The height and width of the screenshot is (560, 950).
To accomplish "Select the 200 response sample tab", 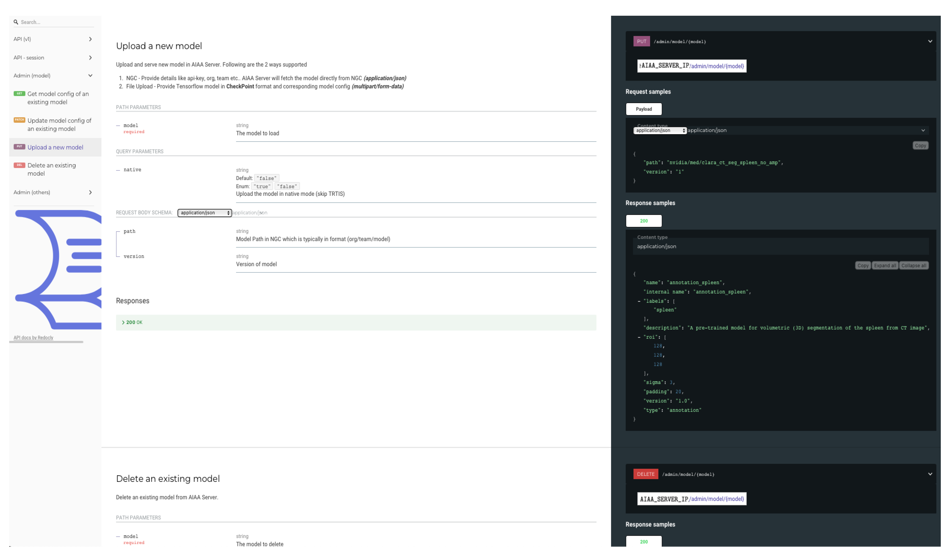I will [644, 221].
